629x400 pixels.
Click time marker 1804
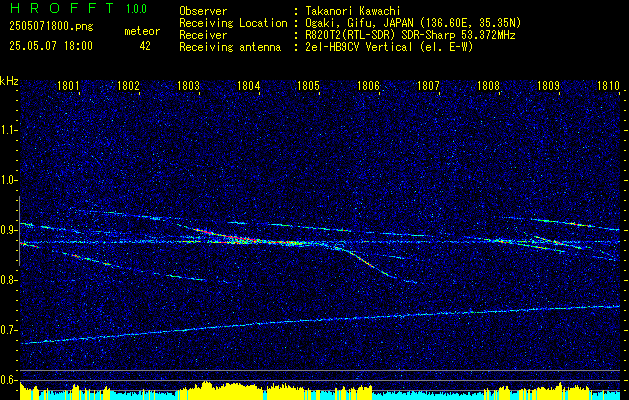tap(248, 86)
